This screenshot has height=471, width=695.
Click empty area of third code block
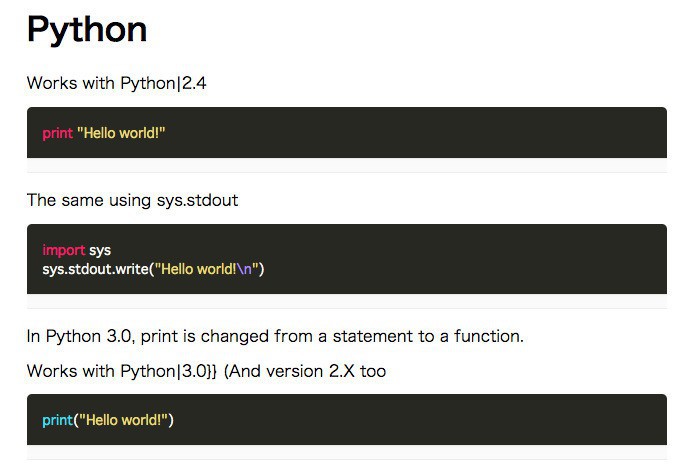tap(450, 420)
